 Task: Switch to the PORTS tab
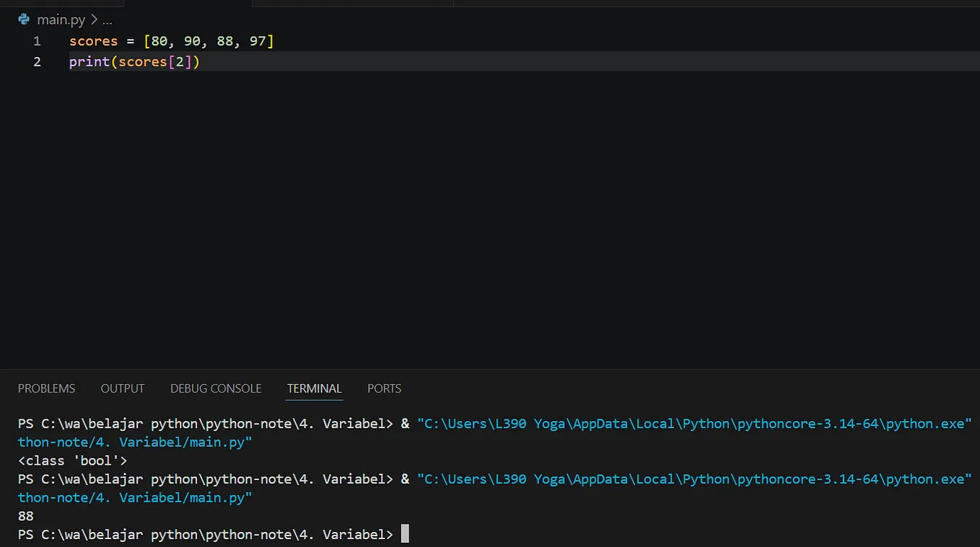pos(384,388)
